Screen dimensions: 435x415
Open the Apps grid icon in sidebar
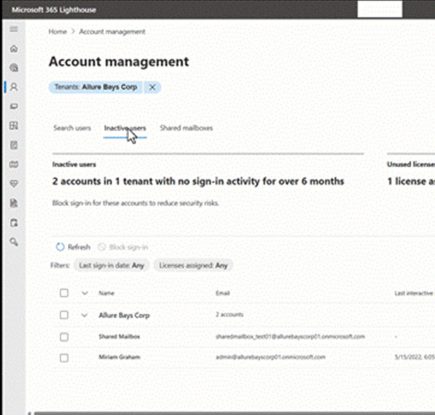point(14,126)
